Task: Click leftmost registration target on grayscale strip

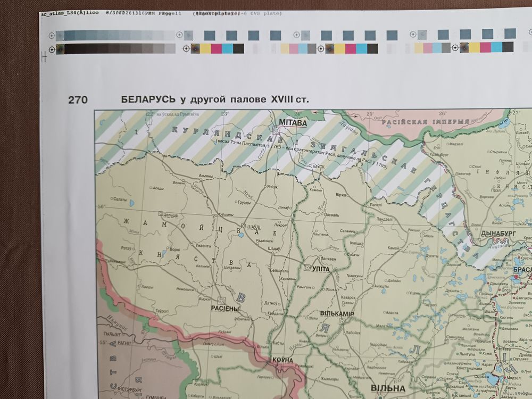Action: pos(52,35)
